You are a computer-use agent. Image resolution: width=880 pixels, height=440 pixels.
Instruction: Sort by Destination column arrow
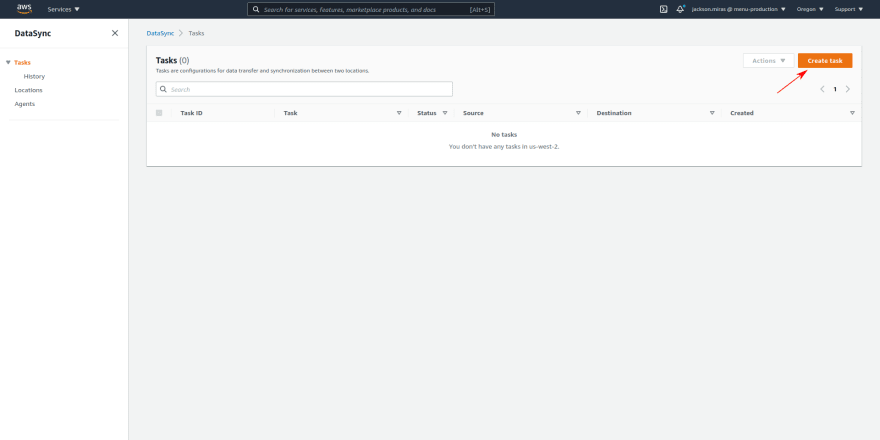pos(712,113)
